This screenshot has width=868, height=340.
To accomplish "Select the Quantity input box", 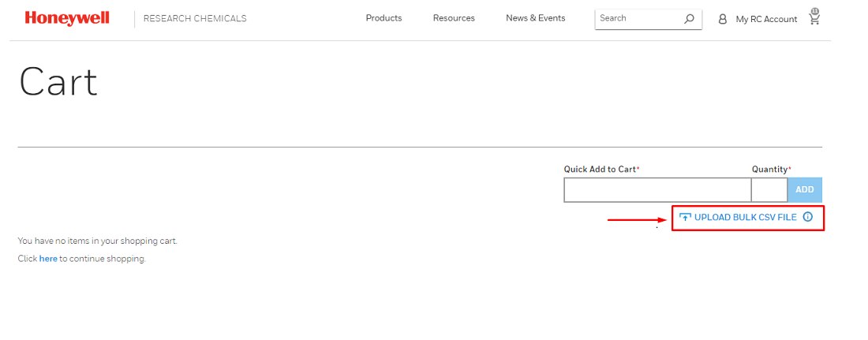I will [x=769, y=190].
